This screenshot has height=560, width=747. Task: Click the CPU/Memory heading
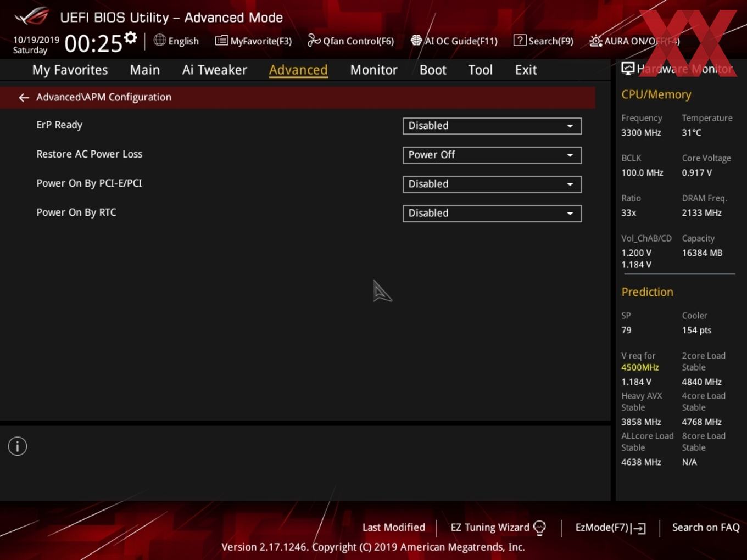click(656, 94)
